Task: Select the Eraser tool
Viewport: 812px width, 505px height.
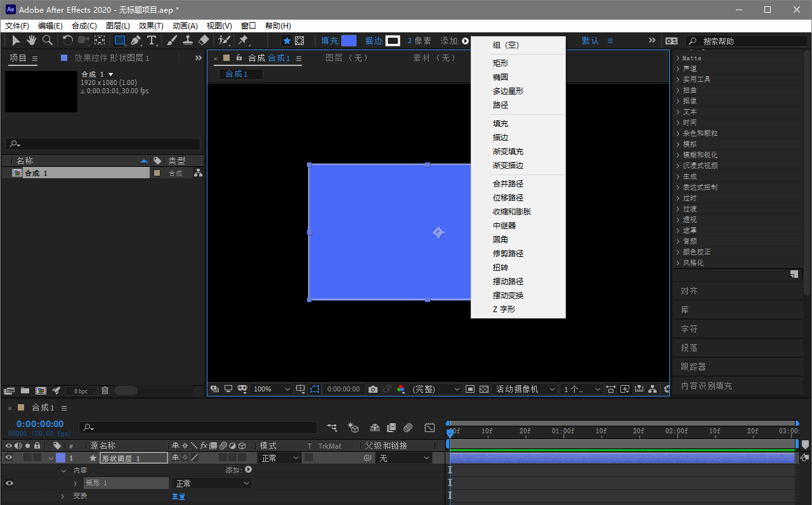Action: (204, 41)
